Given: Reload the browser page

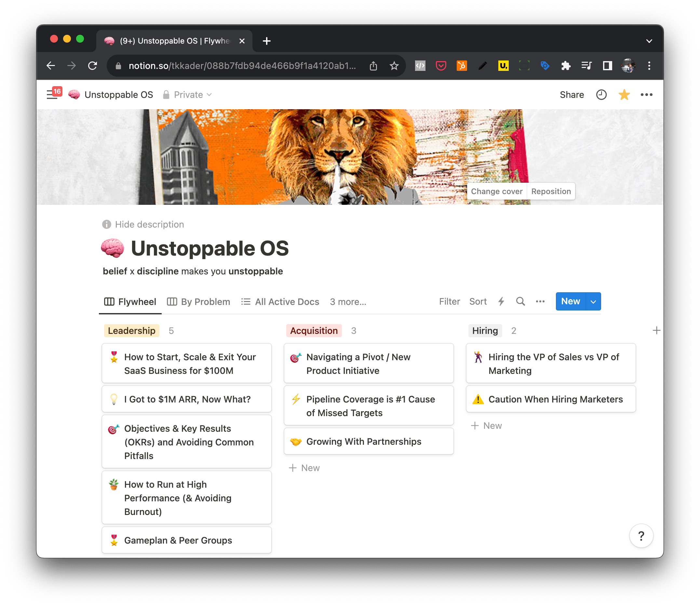Looking at the screenshot, I should click(x=92, y=66).
